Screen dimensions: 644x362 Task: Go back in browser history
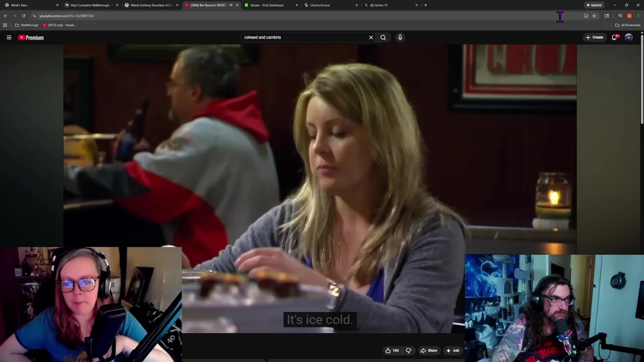click(x=6, y=16)
